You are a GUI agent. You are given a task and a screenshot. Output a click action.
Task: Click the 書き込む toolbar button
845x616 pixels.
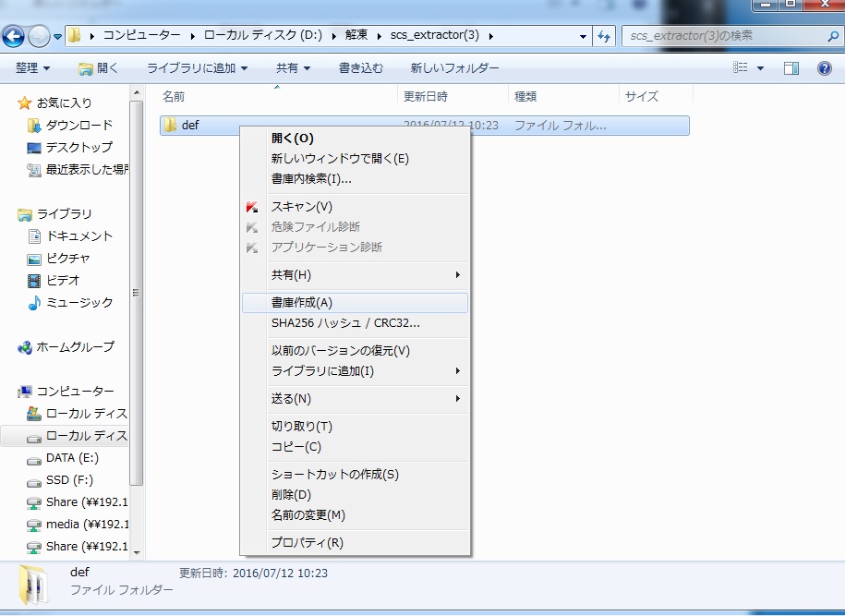coord(360,68)
